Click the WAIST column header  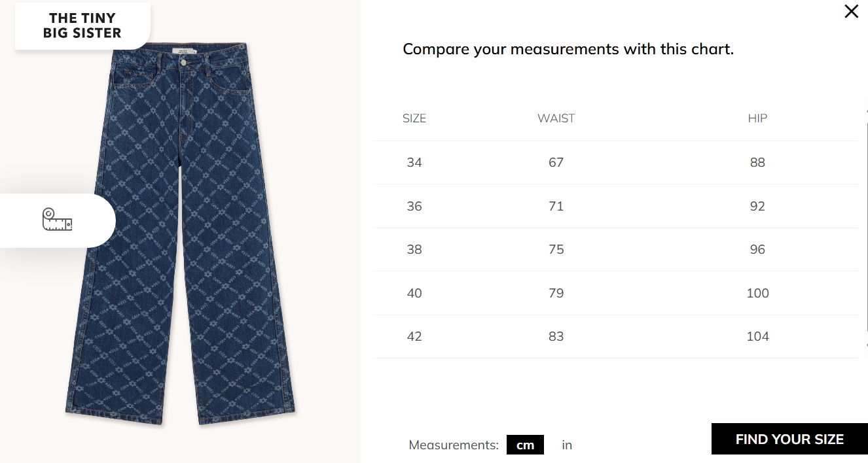click(556, 118)
